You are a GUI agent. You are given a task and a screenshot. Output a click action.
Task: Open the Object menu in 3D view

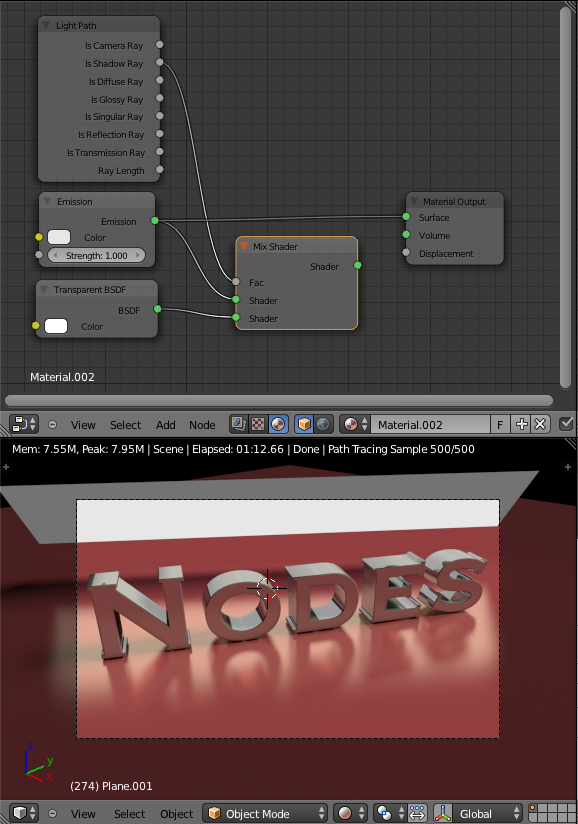[x=177, y=813]
